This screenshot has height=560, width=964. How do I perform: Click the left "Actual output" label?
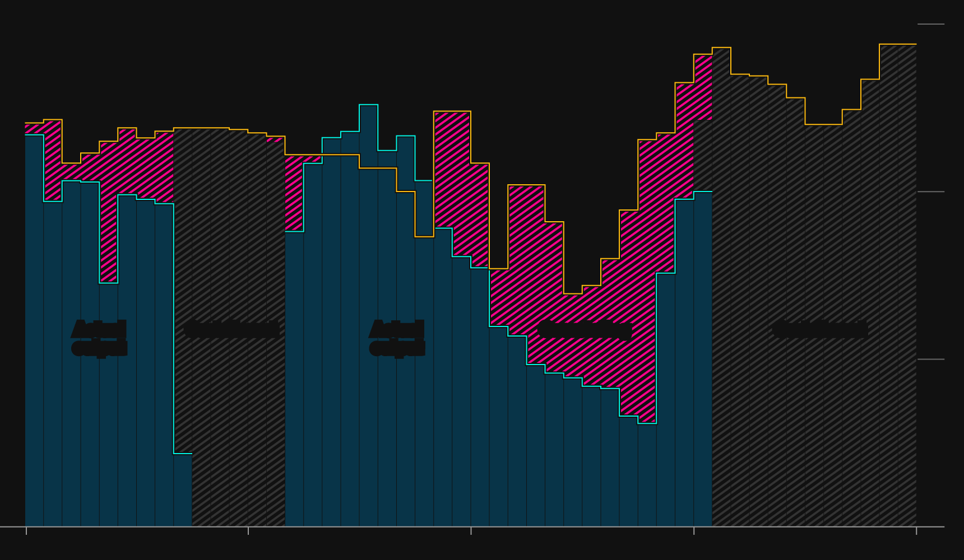[x=99, y=338]
